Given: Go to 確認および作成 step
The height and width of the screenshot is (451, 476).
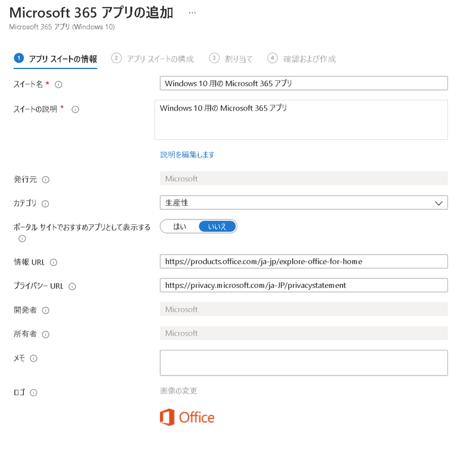Looking at the screenshot, I should pyautogui.click(x=302, y=58).
